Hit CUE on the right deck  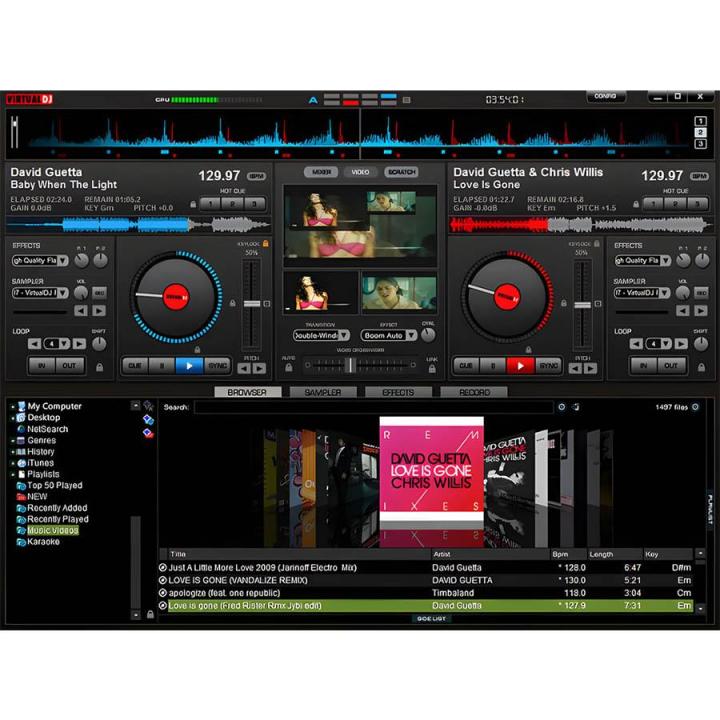466,366
